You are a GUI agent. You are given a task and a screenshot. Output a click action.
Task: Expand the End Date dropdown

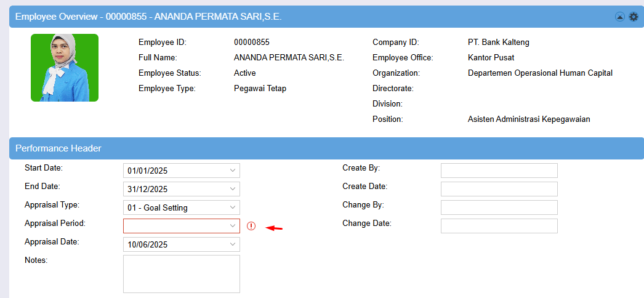233,189
